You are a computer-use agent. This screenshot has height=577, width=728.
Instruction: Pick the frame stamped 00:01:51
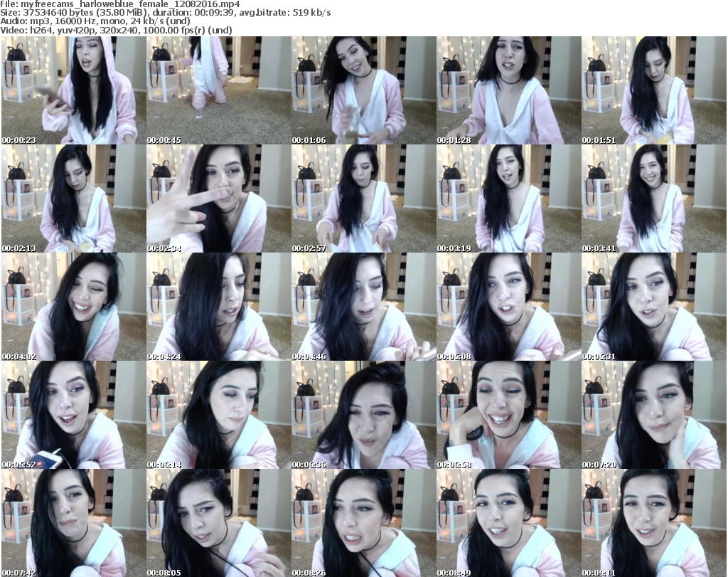[654, 90]
